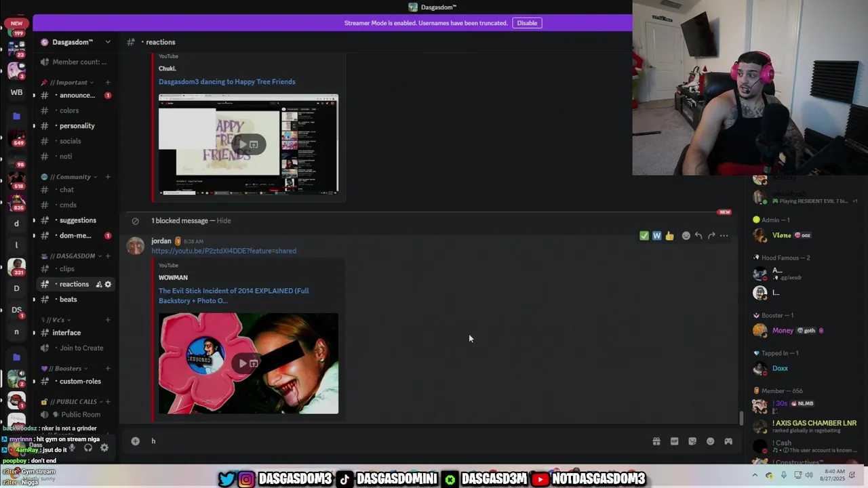Collapse the DASGASDOM channel category
The width and height of the screenshot is (868, 488).
click(x=72, y=256)
